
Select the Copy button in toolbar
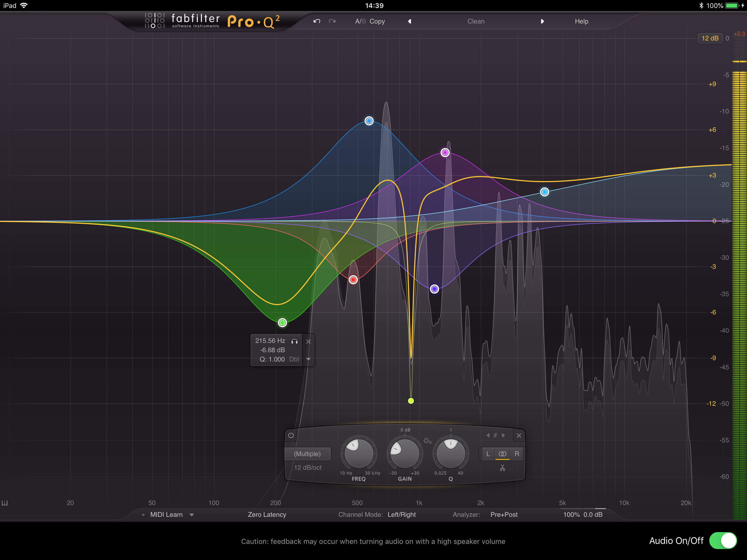(377, 21)
